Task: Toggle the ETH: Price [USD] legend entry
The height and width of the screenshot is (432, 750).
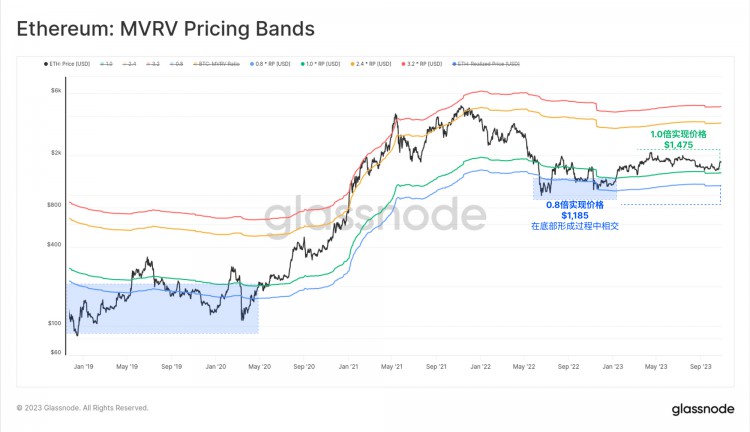Action: click(67, 64)
